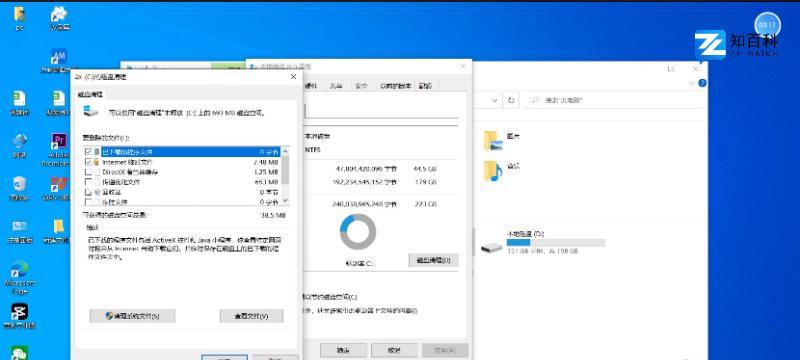Open the cloud app icon beside PC icon

click(x=59, y=15)
